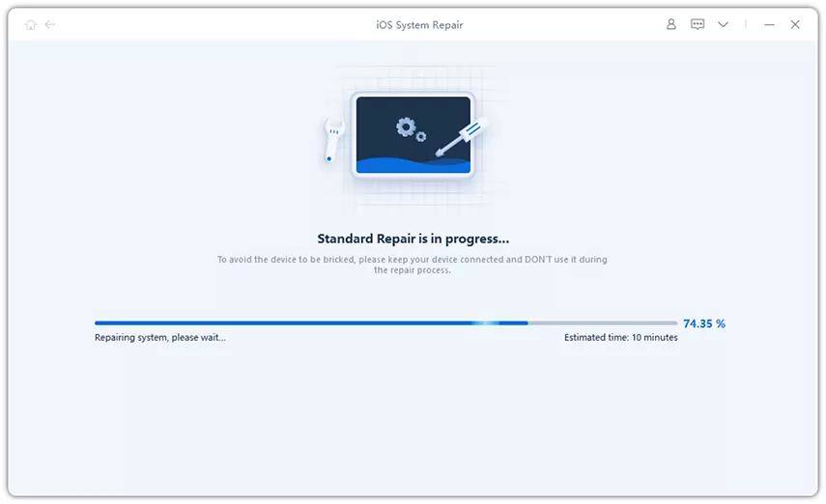Click the 'iOS System Repair' window title

tap(419, 25)
